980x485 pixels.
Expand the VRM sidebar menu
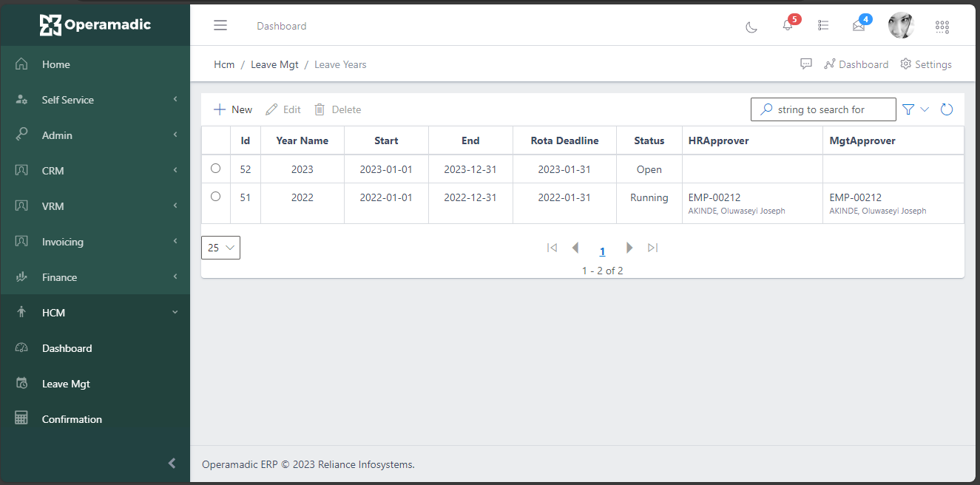tap(95, 206)
